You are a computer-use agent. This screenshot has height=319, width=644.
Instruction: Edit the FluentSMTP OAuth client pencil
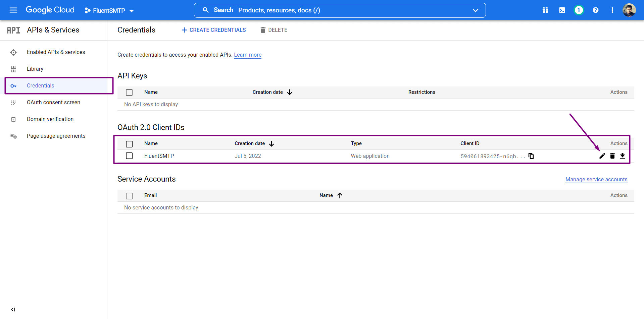click(x=602, y=156)
